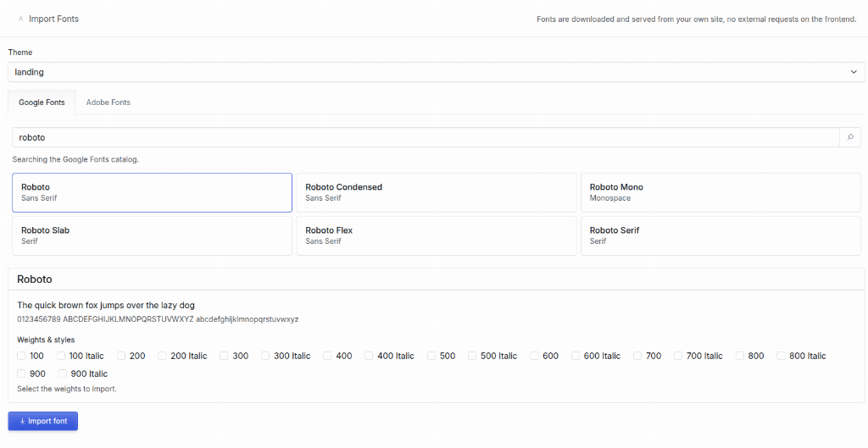
Task: Select the Roboto Sans Serif font card
Action: click(153, 192)
